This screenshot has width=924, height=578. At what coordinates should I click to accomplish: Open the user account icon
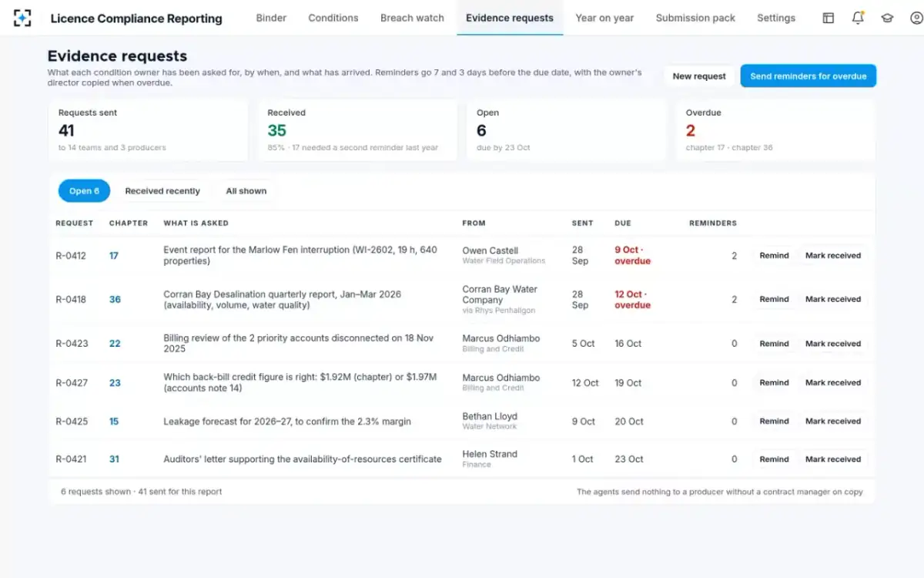[916, 18]
